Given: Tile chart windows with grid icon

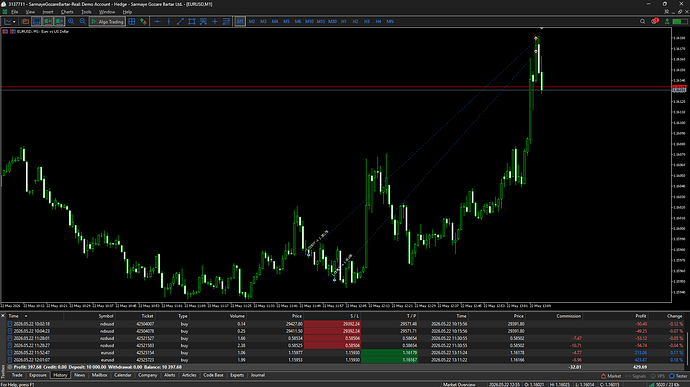Looking at the screenshot, I should 132,21.
